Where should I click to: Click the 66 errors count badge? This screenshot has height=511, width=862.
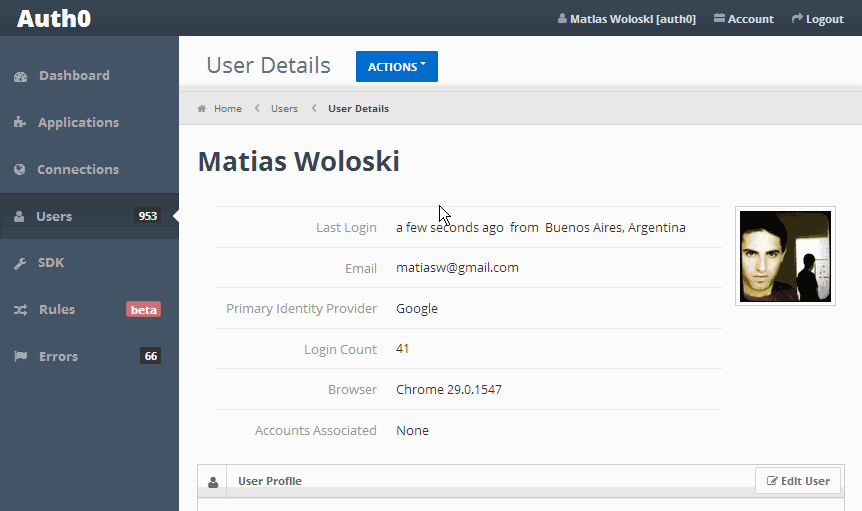151,356
